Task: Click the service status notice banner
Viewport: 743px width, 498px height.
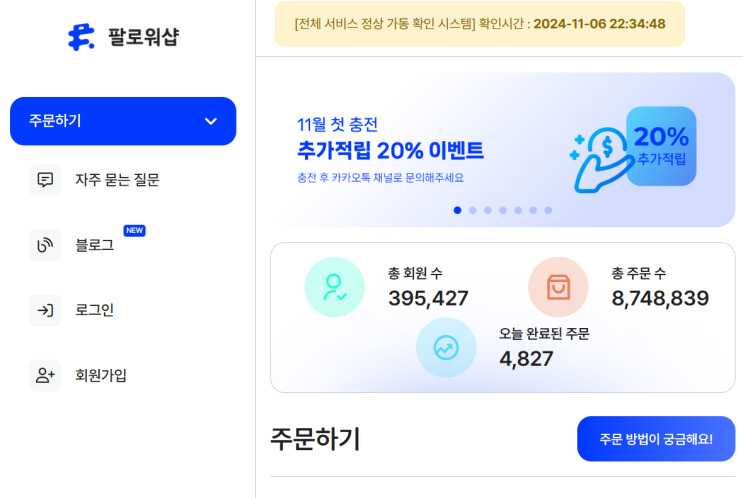Action: (x=480, y=24)
